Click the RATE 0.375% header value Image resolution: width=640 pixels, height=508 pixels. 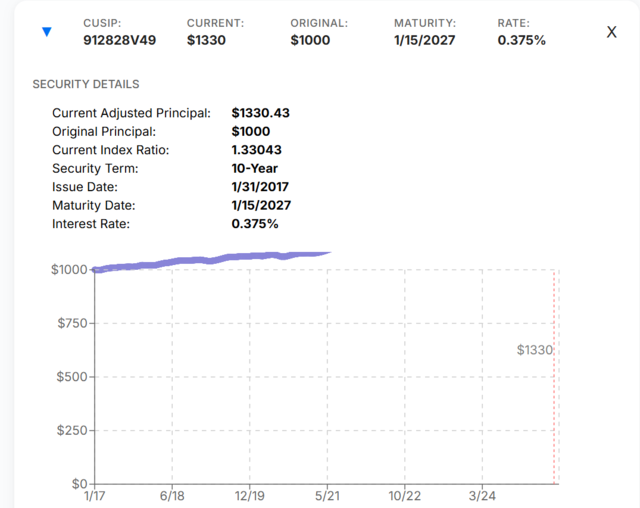(522, 40)
